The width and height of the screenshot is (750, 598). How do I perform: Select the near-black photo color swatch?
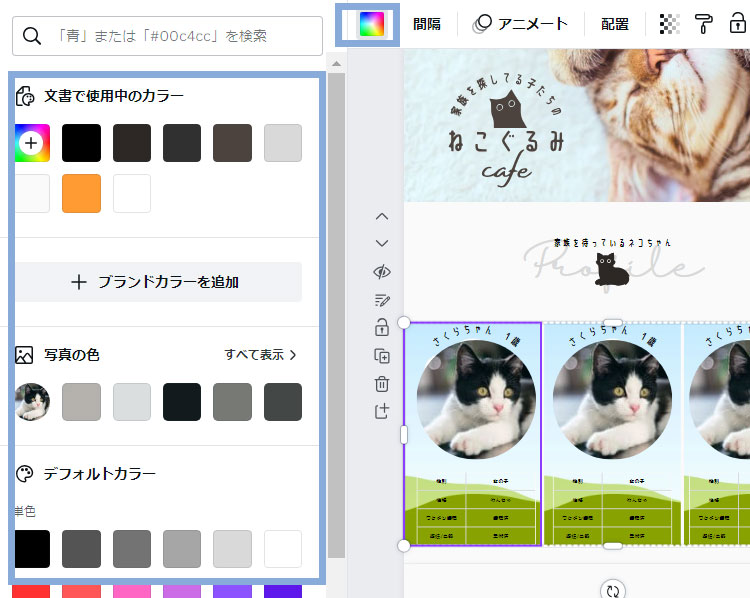coord(182,402)
